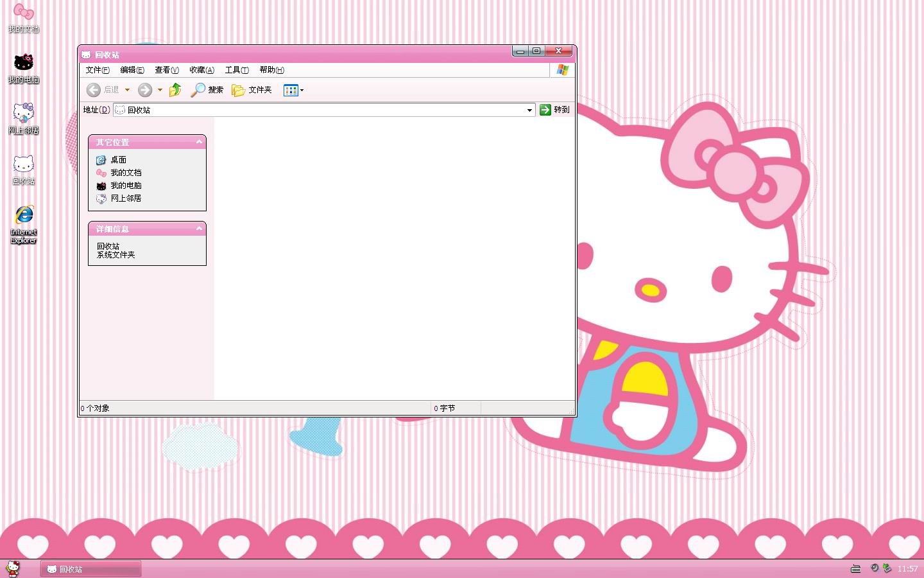The width and height of the screenshot is (924, 578).
Task: Click the Hello Kitty Start button
Action: pyautogui.click(x=13, y=568)
